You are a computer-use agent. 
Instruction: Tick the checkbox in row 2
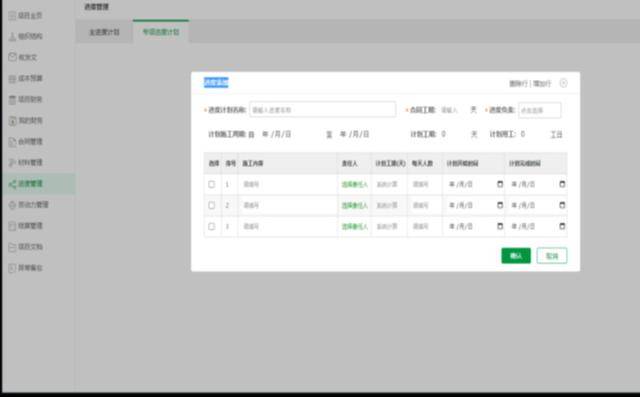click(x=211, y=205)
